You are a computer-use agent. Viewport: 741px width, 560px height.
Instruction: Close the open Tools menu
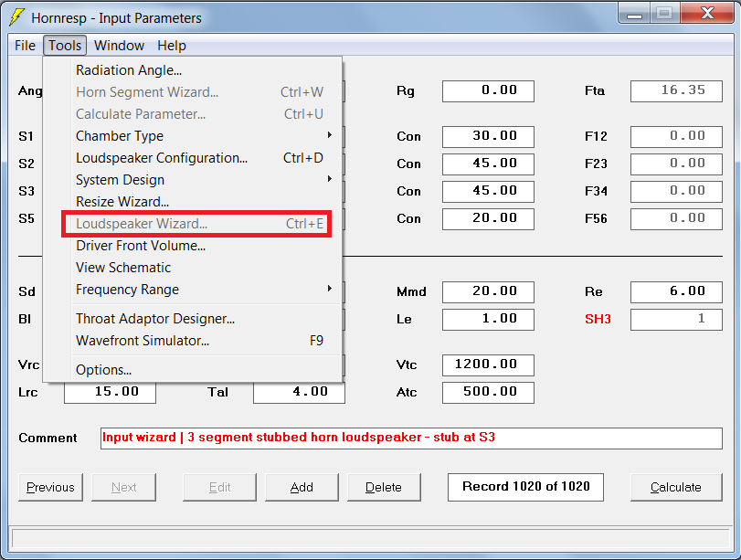[x=65, y=46]
